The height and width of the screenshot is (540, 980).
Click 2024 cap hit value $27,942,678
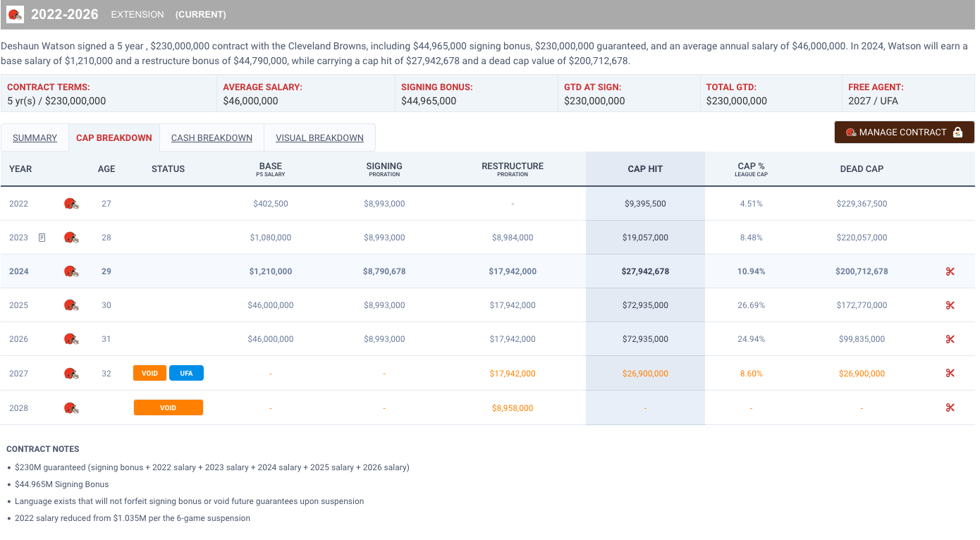(645, 271)
